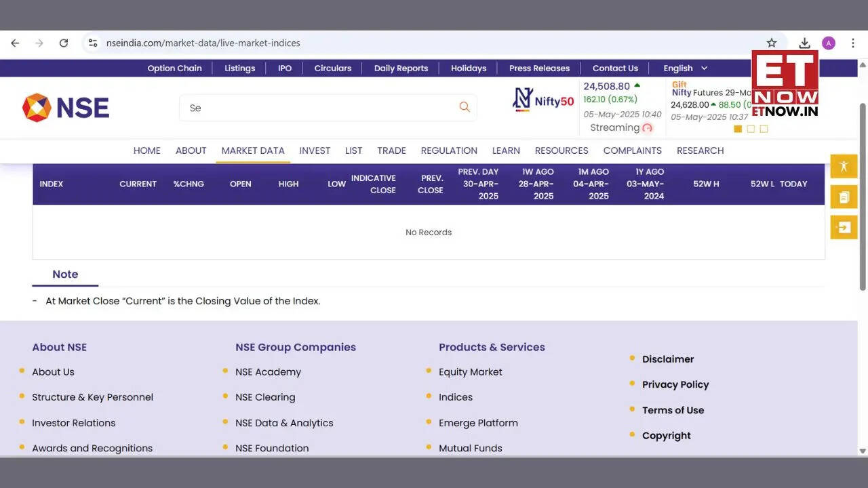Image resolution: width=868 pixels, height=488 pixels.
Task: Click the login arrow icon in yellow sidebar
Action: [x=844, y=227]
